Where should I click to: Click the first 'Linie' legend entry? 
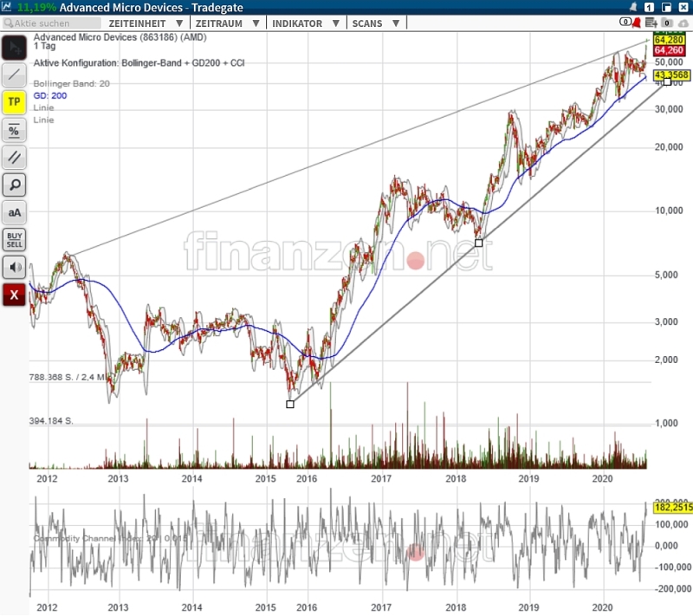pyautogui.click(x=43, y=107)
